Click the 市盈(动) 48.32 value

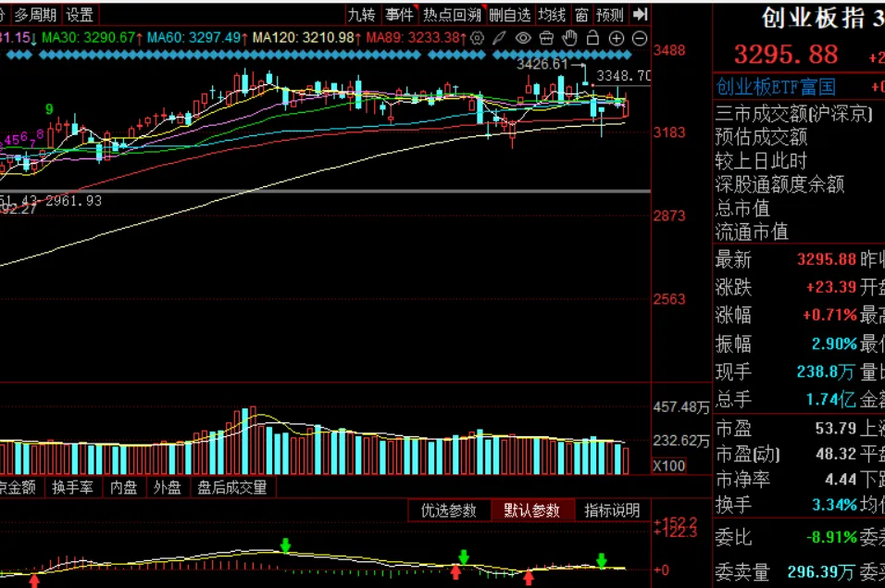click(836, 454)
